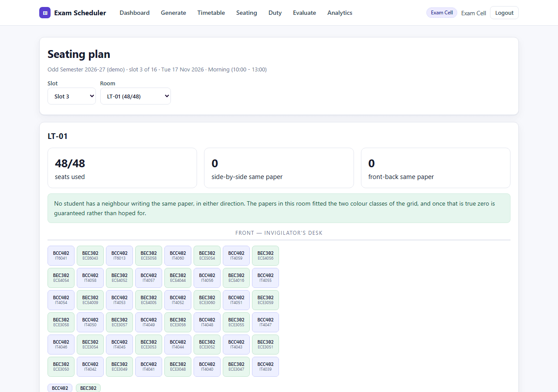Click seat ECE4054
The image size is (558, 392).
click(x=61, y=278)
